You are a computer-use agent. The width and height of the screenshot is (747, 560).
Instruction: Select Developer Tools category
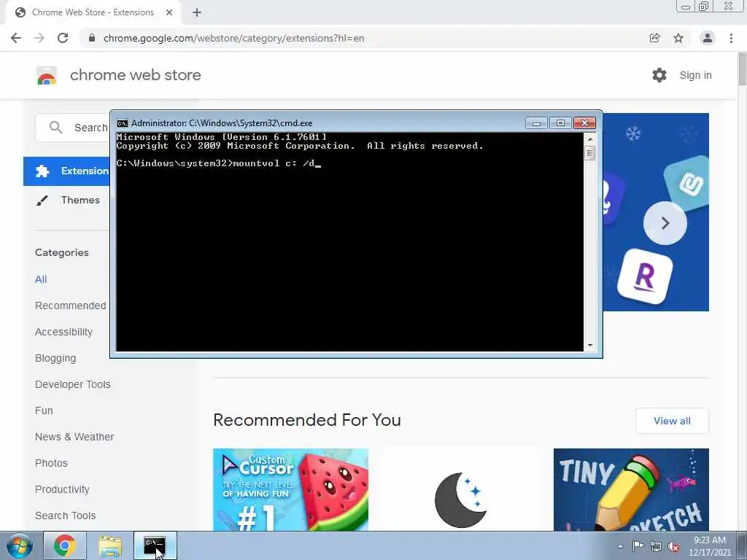click(73, 384)
